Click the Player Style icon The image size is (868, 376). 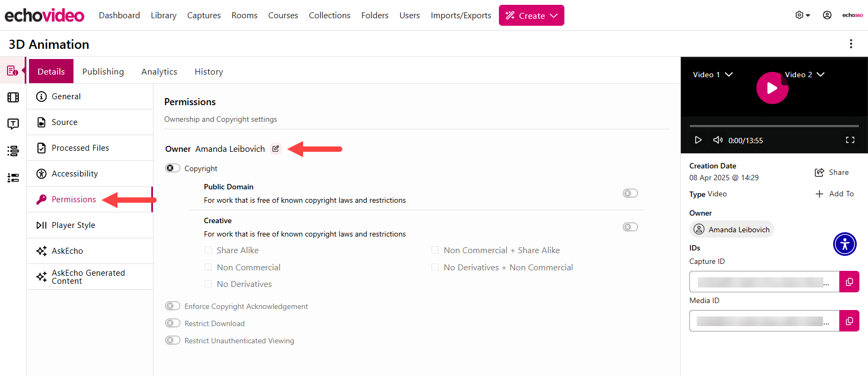[41, 225]
